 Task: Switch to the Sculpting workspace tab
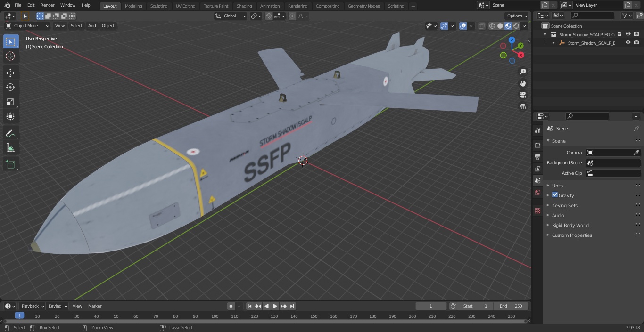(x=158, y=6)
